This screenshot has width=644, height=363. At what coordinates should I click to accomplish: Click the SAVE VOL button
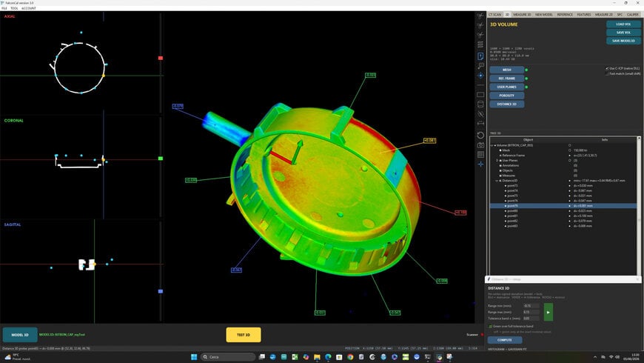pyautogui.click(x=623, y=33)
